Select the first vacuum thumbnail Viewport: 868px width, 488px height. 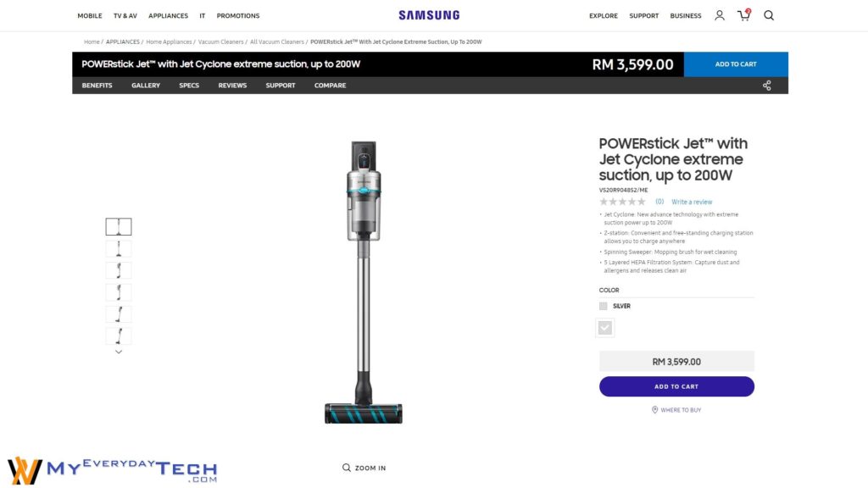[119, 226]
